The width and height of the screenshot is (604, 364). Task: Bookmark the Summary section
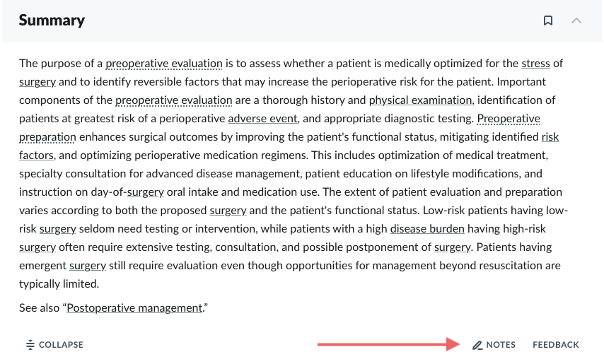(x=547, y=20)
